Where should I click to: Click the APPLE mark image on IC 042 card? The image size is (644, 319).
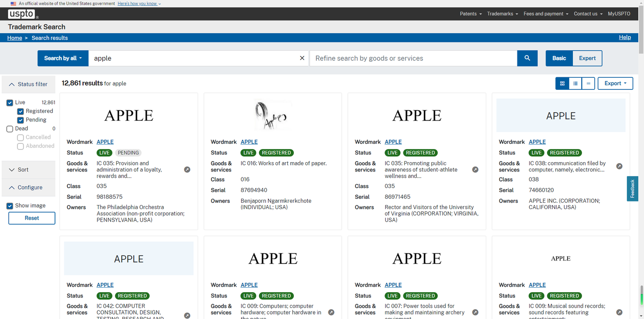click(129, 258)
